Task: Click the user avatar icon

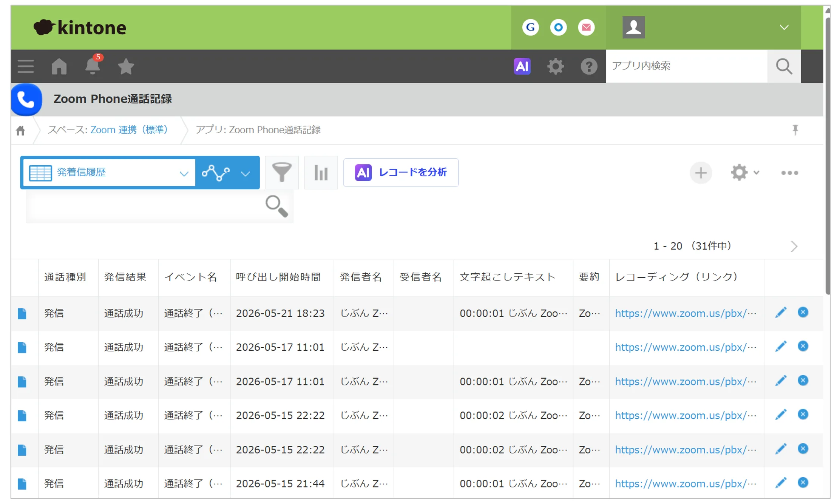Action: point(633,27)
